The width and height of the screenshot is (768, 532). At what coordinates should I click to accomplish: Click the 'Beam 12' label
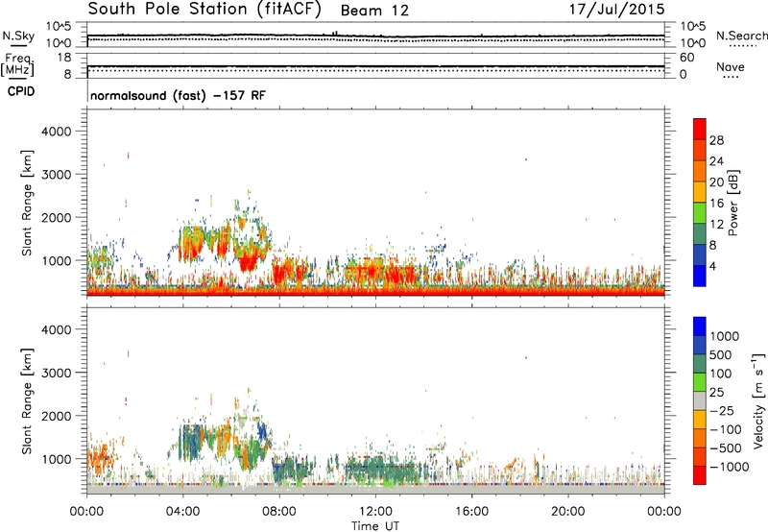pyautogui.click(x=374, y=11)
